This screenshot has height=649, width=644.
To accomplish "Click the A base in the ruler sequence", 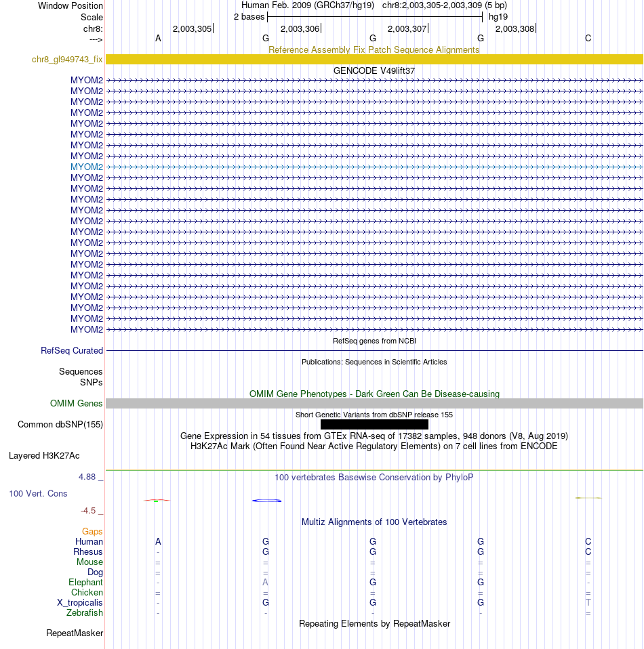I will (158, 39).
